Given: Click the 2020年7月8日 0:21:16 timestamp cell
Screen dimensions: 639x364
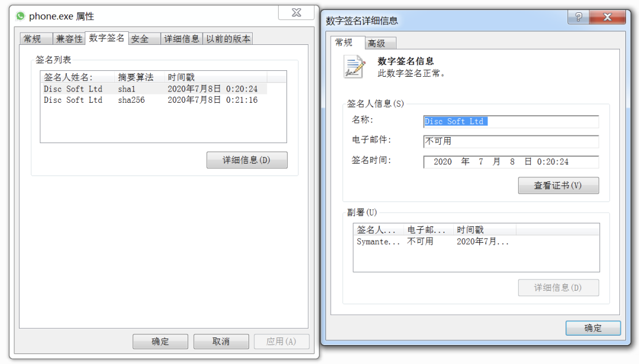Looking at the screenshot, I should point(213,100).
